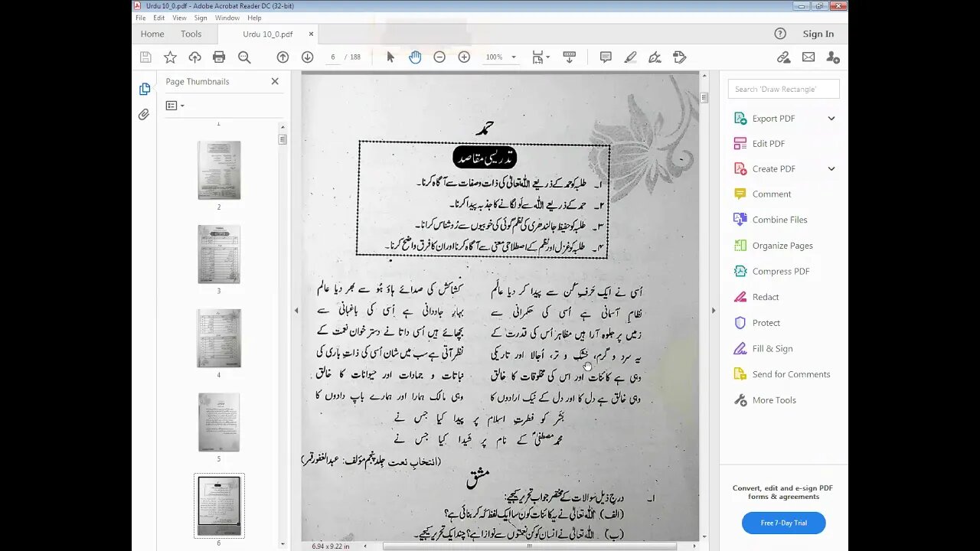Upload file to cloud icon
Viewport: 980px width, 551px height.
pyautogui.click(x=194, y=57)
